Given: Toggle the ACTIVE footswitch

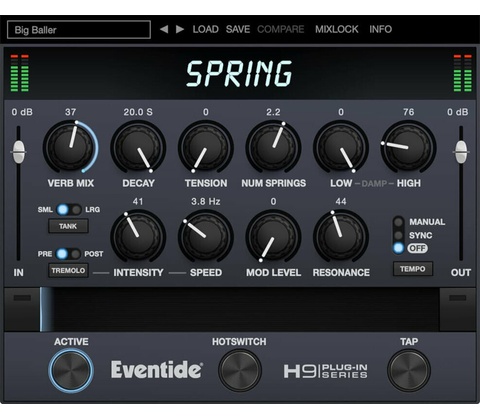Looking at the screenshot, I should tap(71, 371).
